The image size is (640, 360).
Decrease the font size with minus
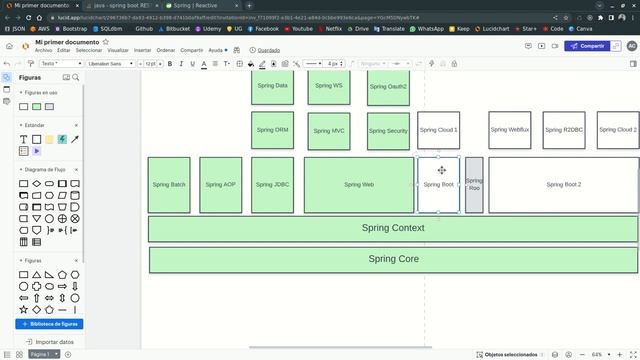coord(140,64)
